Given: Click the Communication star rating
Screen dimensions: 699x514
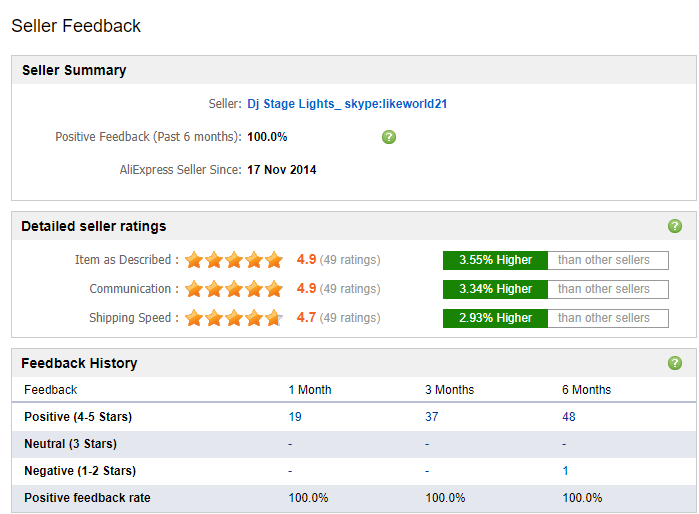Looking at the screenshot, I should pyautogui.click(x=234, y=289).
